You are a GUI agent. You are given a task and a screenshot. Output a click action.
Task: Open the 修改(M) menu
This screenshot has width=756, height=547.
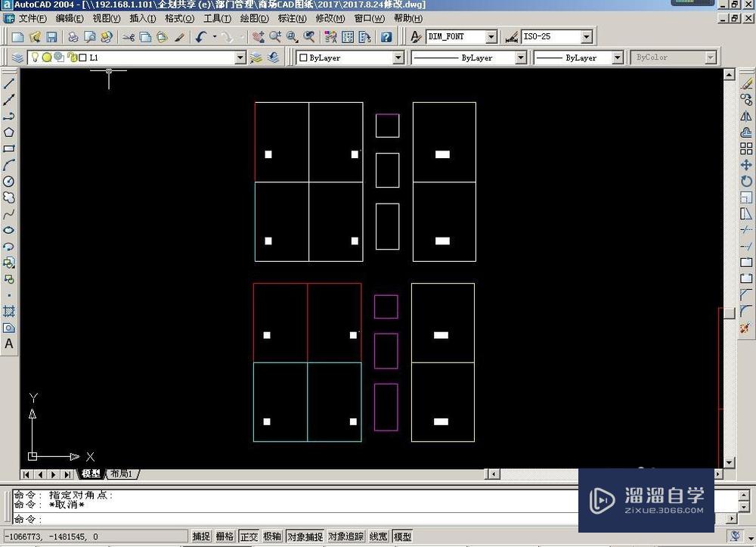330,18
